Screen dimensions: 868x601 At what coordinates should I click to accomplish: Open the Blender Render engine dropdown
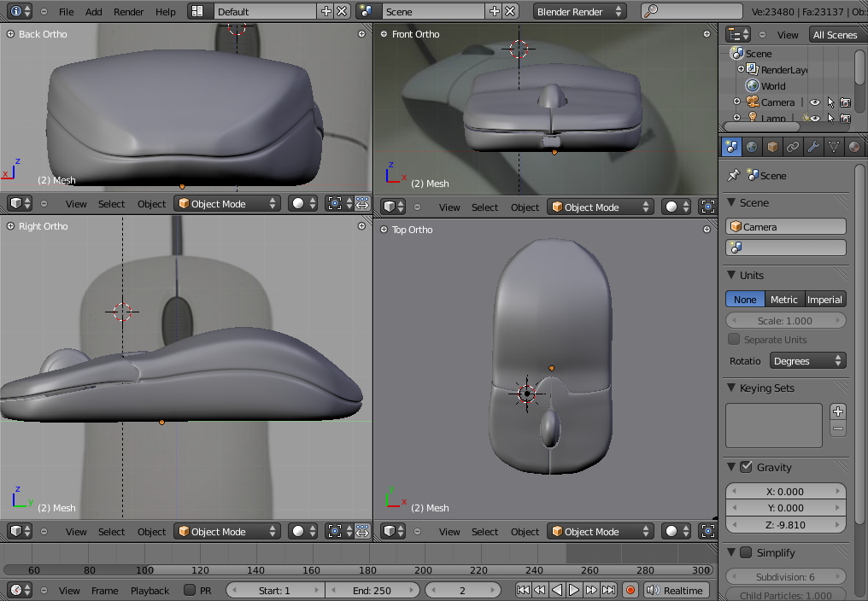pyautogui.click(x=579, y=11)
